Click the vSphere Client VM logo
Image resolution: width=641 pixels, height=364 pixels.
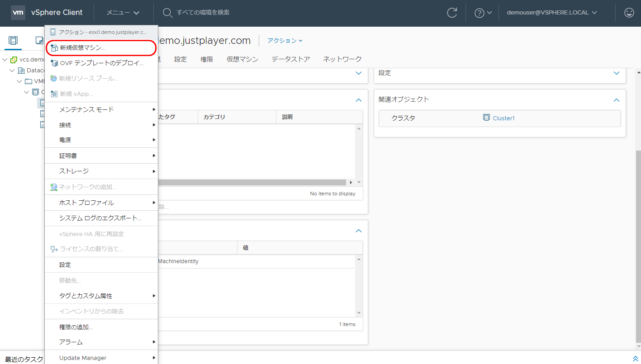tap(18, 12)
